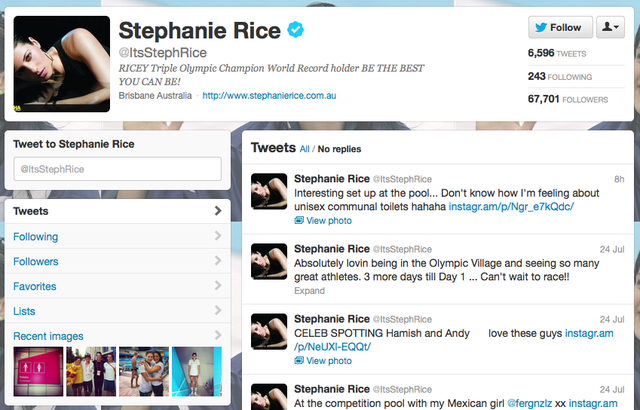Click the photo icon on unisex toilets tweet

pyautogui.click(x=299, y=220)
